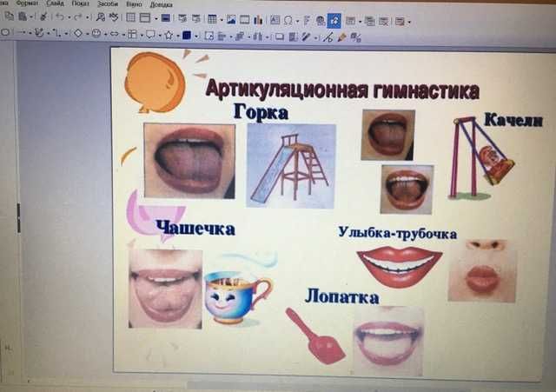Expand the Stars dropdown arrow
The height and width of the screenshot is (392, 556).
[x=178, y=36]
